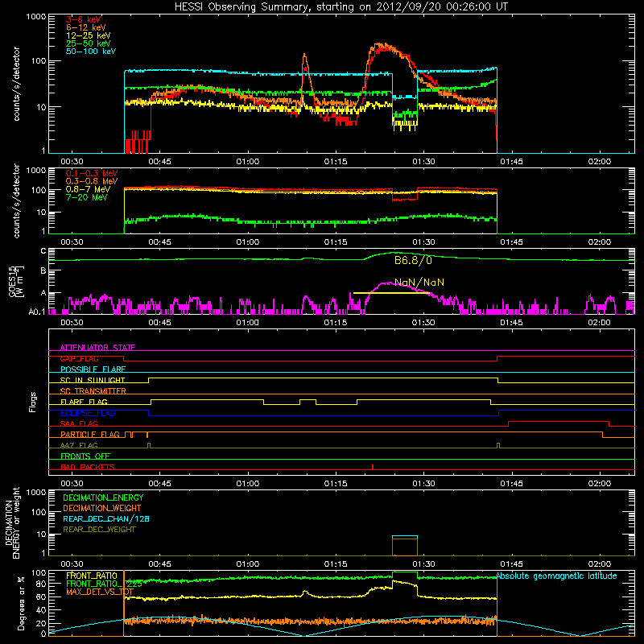Click the ECLIPSE_FLAG label
The width and height of the screenshot is (644, 644).
point(88,413)
